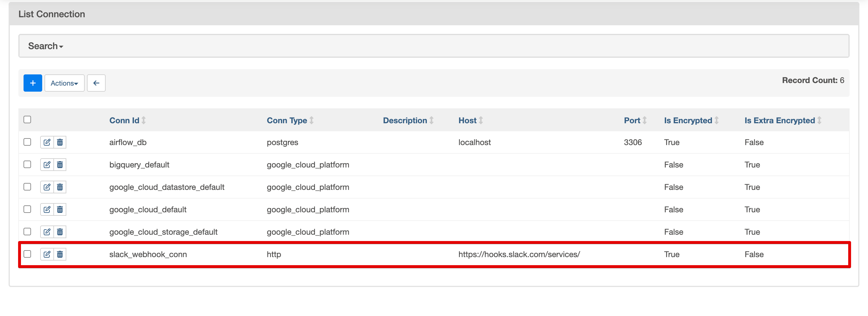
Task: Edit the google_cloud_storage_default connection
Action: click(47, 232)
